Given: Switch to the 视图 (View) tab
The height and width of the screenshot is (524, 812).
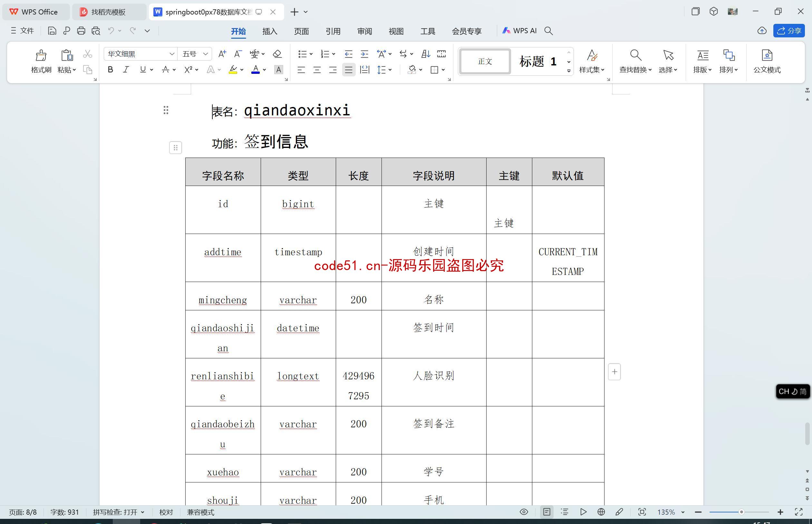Looking at the screenshot, I should (396, 31).
